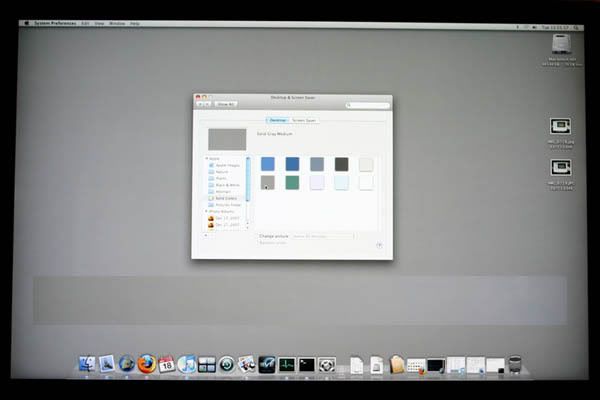This screenshot has width=600, height=400.
Task: Open the Edit menu
Action: click(x=85, y=23)
